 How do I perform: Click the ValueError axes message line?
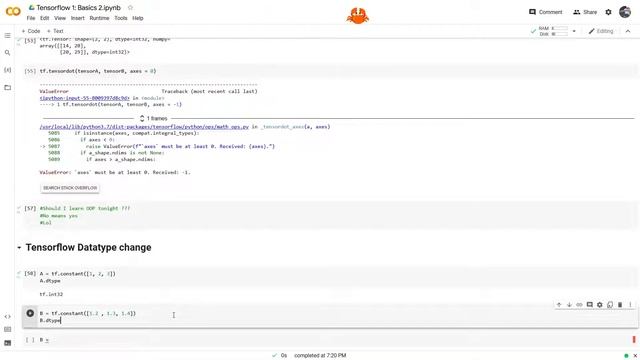click(x=115, y=173)
